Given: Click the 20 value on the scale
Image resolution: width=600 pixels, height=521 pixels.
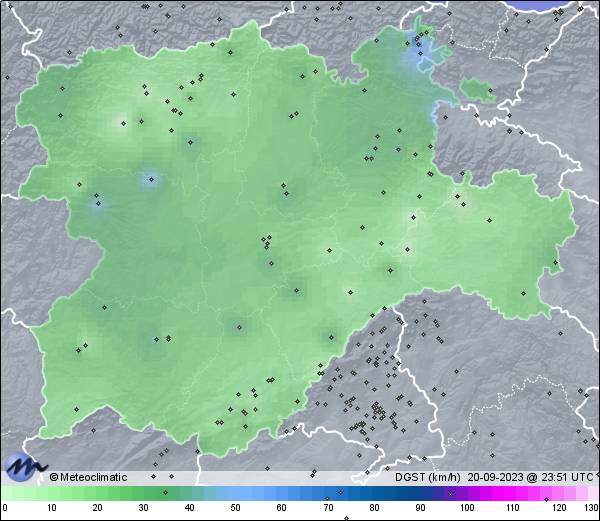Looking at the screenshot, I should pos(98,508).
